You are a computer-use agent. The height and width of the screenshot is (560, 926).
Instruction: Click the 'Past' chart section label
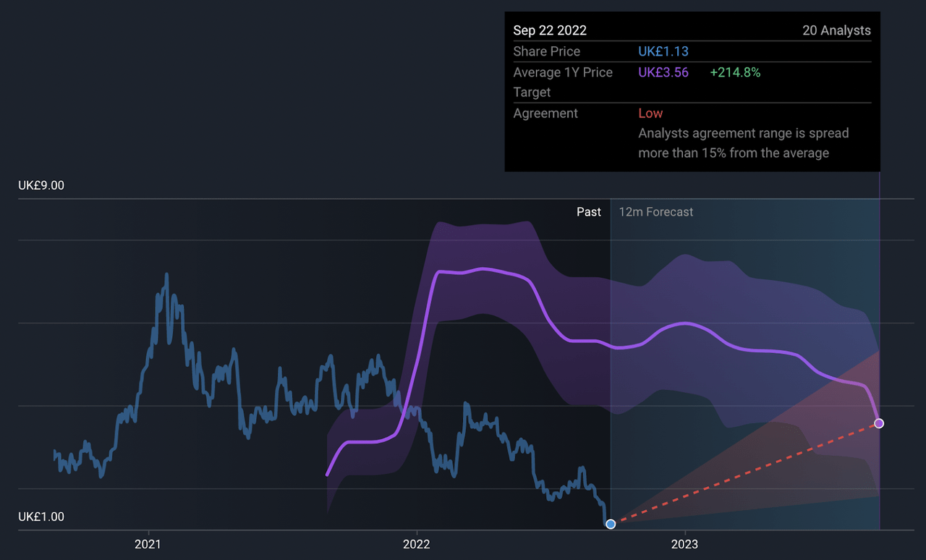point(589,212)
